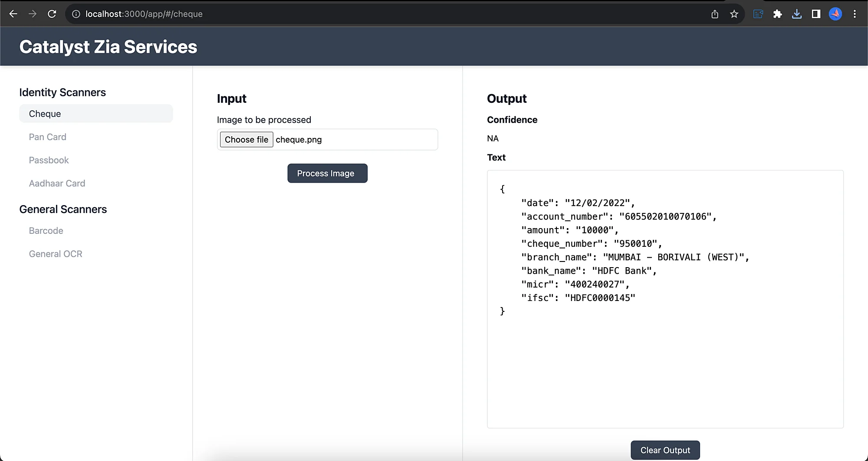Click the Choose file button
The image size is (868, 461).
(247, 140)
